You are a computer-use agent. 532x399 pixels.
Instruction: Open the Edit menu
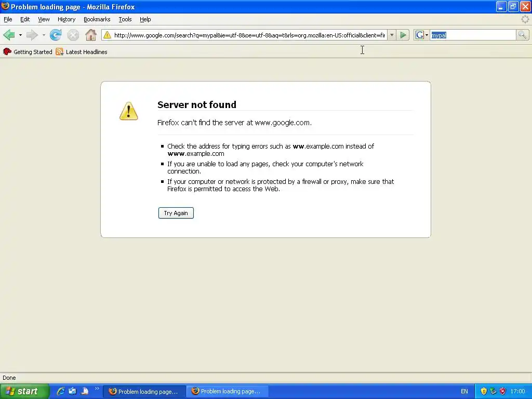tap(25, 19)
